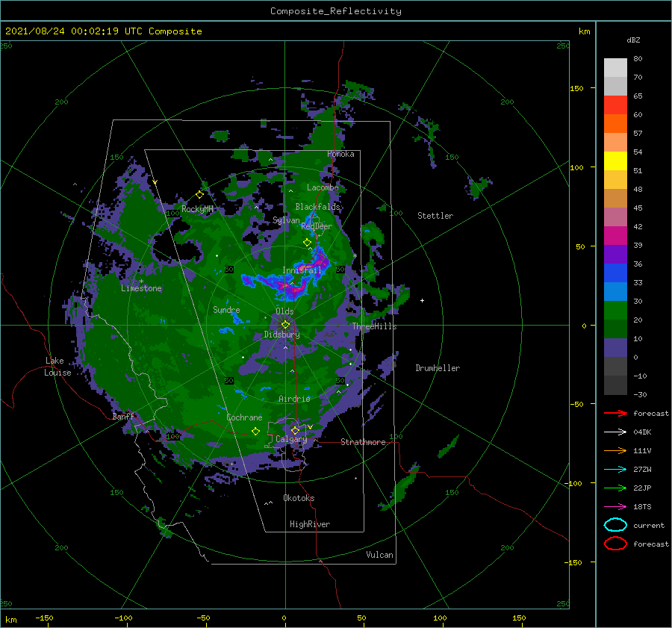Click the yellow diamond marker below Cochrane
Screen dimensions: 672x628
(256, 432)
